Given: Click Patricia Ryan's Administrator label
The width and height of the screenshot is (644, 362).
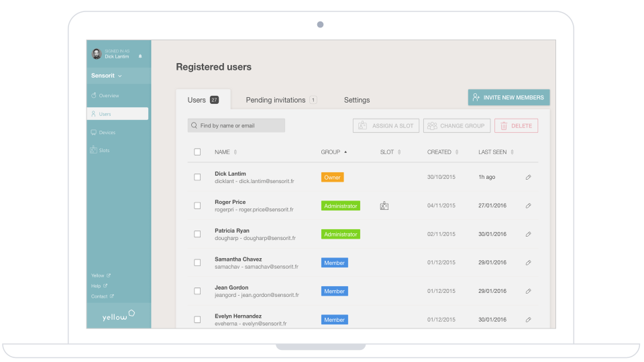Looking at the screenshot, I should (341, 235).
